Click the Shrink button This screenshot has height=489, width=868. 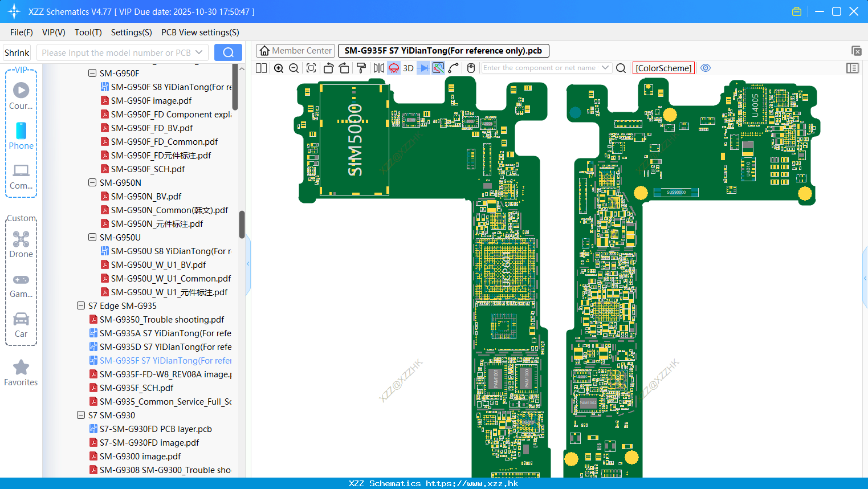coord(17,52)
